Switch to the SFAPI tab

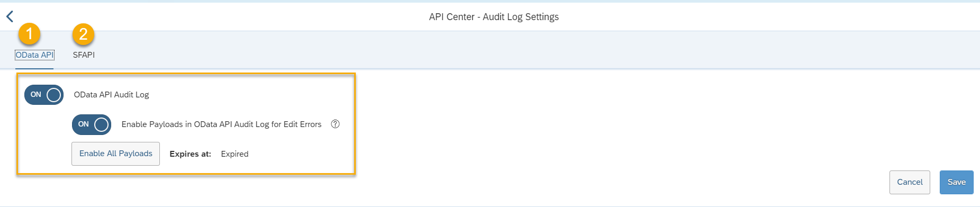[x=84, y=55]
